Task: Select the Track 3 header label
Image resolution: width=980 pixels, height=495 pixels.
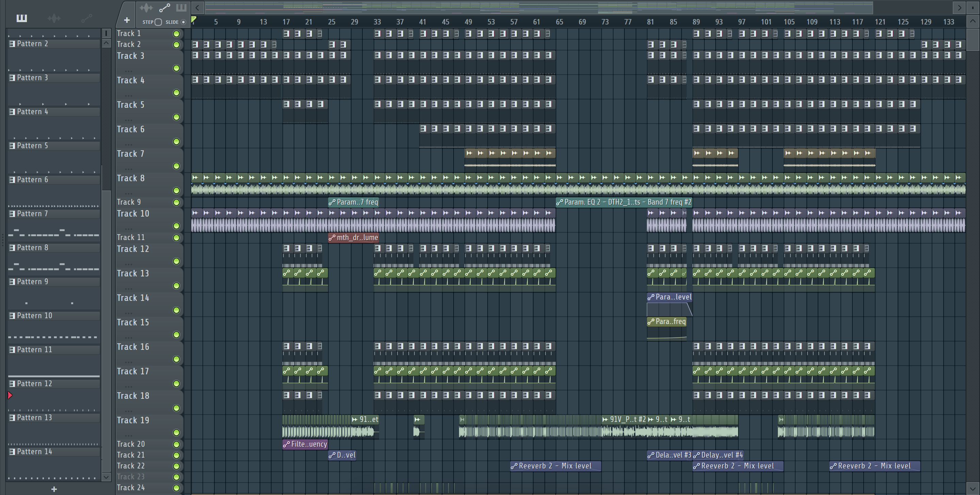Action: pyautogui.click(x=130, y=56)
